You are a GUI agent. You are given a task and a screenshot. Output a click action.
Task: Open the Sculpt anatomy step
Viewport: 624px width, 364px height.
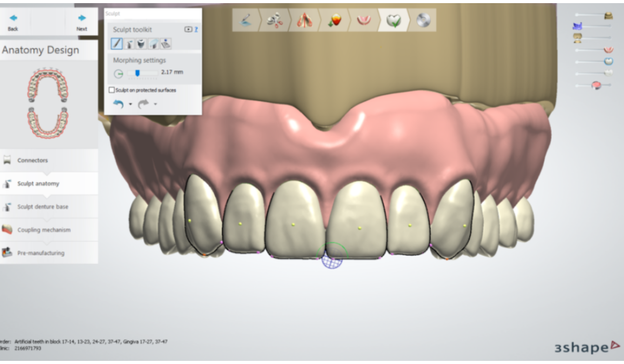pyautogui.click(x=49, y=184)
